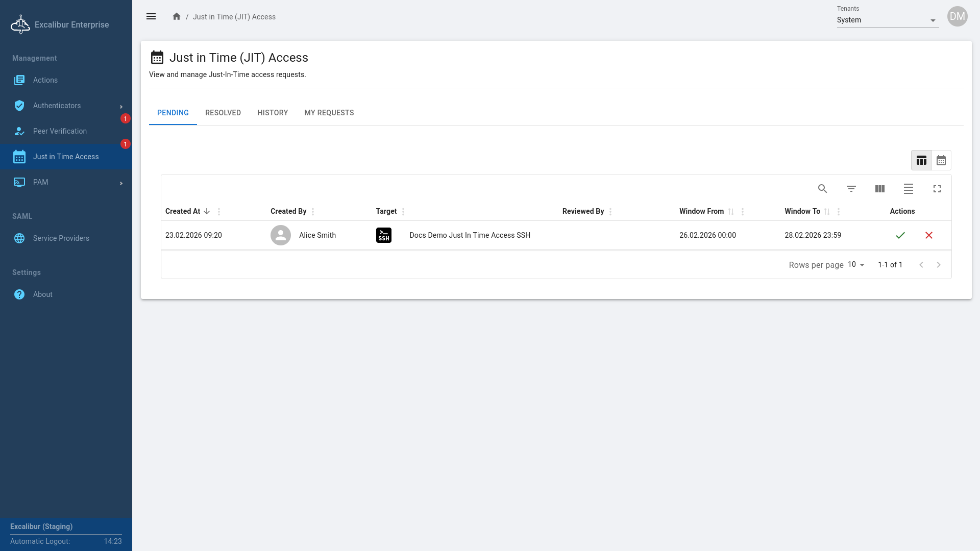The width and height of the screenshot is (980, 551).
Task: Sort by Created At column header
Action: click(183, 211)
